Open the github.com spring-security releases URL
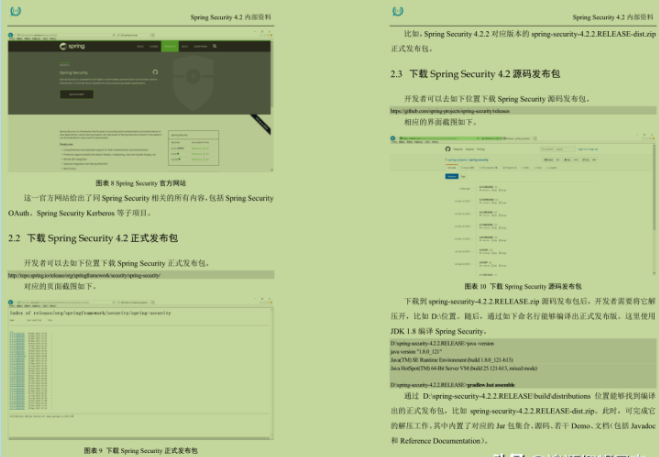 pyautogui.click(x=450, y=111)
